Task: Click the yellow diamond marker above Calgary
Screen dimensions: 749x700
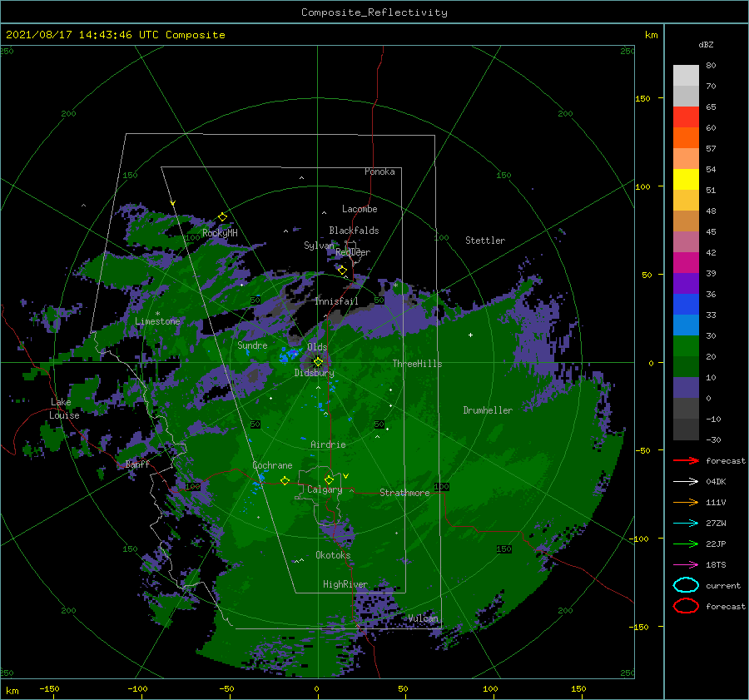Action: click(329, 479)
